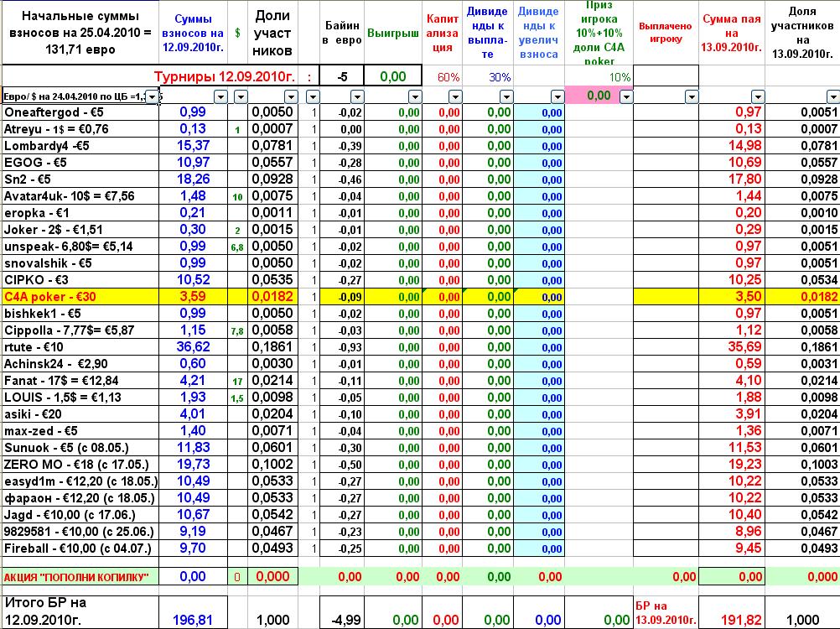Select the tournament winnings cell 0,00
The height and width of the screenshot is (629, 840).
tap(392, 76)
